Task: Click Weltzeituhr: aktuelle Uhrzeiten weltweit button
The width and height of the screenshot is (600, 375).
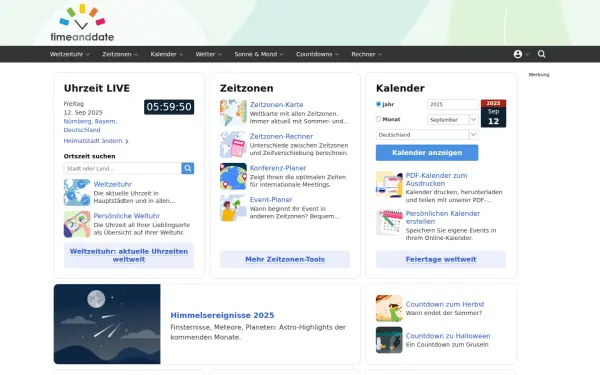Action: point(129,255)
